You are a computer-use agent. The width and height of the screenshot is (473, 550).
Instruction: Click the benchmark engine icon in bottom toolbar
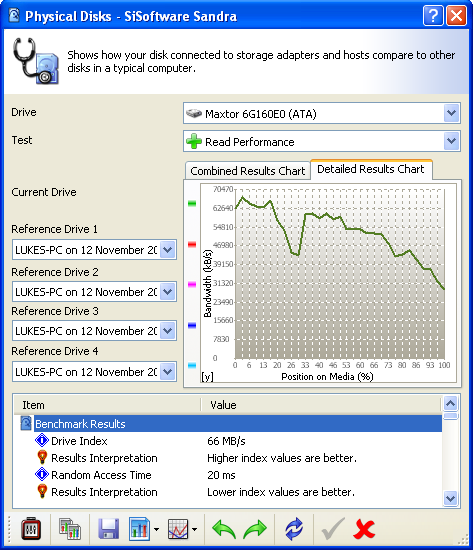[x=31, y=528]
